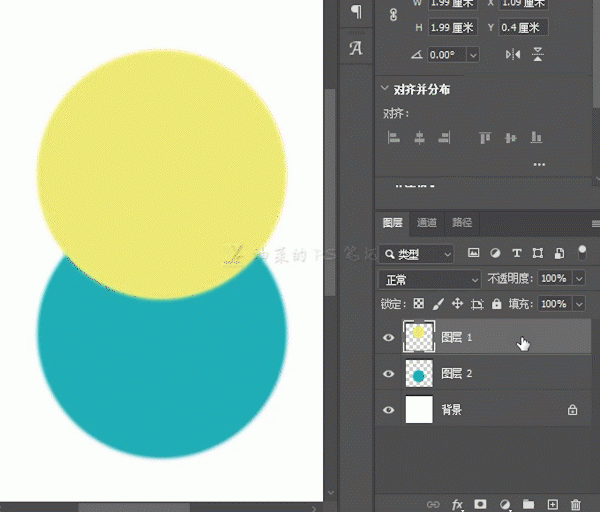Viewport: 600px width, 512px height.
Task: Align right edges
Action: tap(444, 137)
